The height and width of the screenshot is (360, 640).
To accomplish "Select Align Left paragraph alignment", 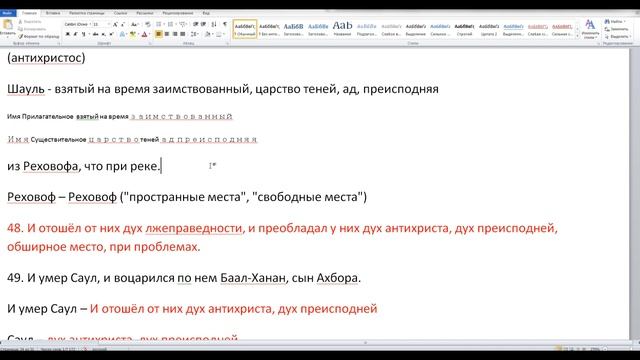I will coord(158,34).
